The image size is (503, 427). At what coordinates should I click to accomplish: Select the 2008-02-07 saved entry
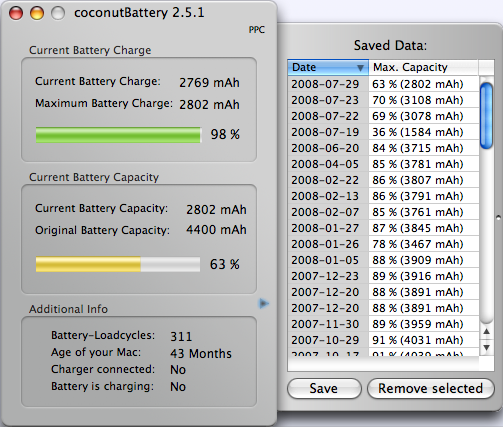pyautogui.click(x=383, y=212)
